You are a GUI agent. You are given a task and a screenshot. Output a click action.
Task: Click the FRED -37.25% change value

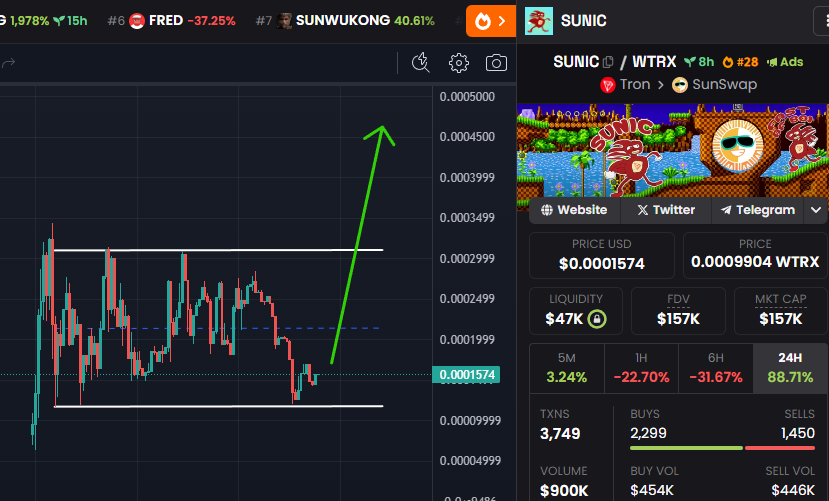coord(211,21)
